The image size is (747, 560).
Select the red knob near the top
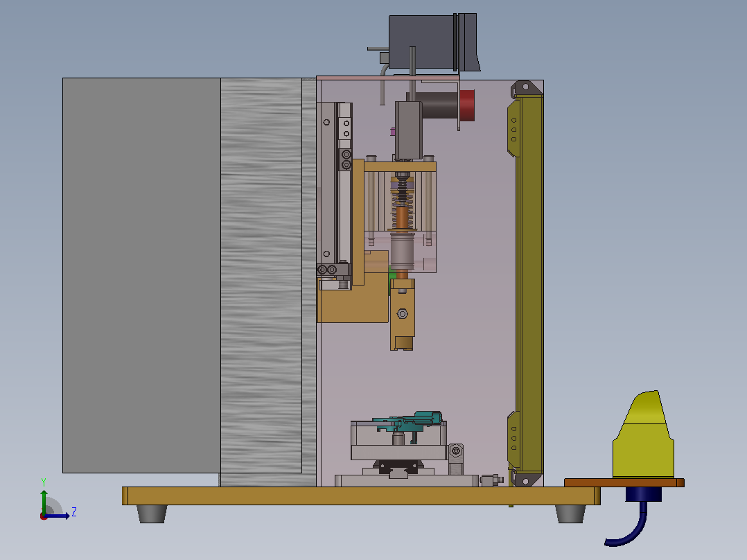point(467,105)
